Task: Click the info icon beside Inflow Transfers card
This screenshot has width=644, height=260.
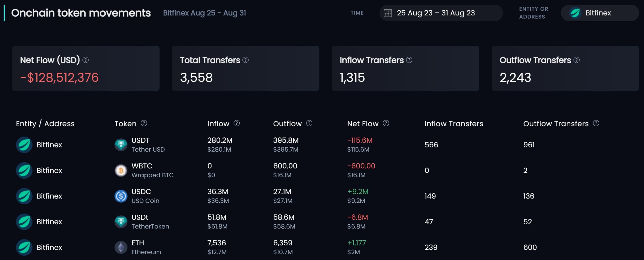Action: 409,60
